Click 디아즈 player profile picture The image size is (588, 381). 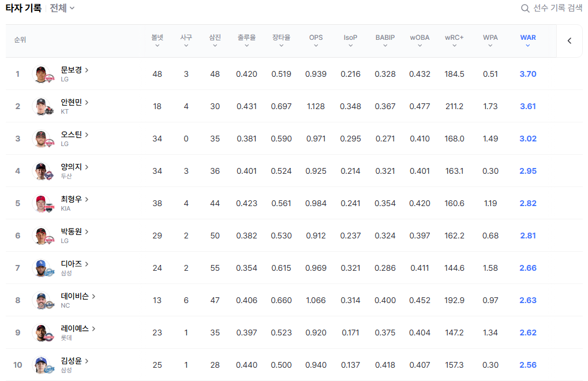click(40, 268)
